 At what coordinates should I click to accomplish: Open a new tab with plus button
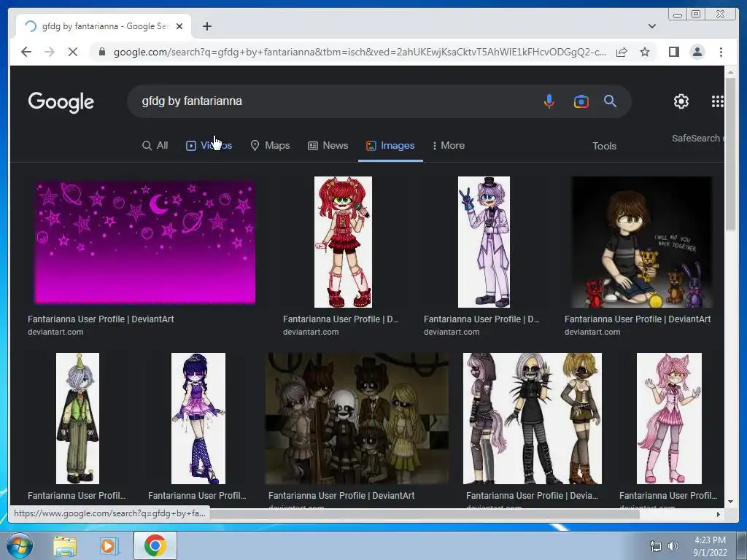coord(206,26)
